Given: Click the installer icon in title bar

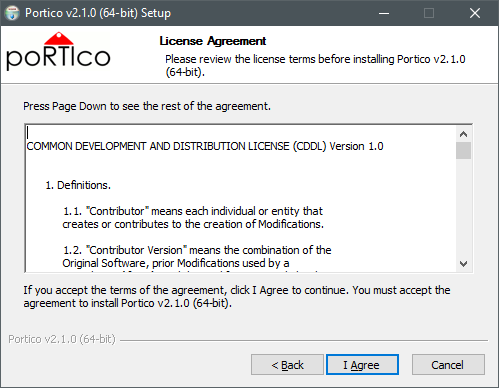Looking at the screenshot, I should click(12, 13).
